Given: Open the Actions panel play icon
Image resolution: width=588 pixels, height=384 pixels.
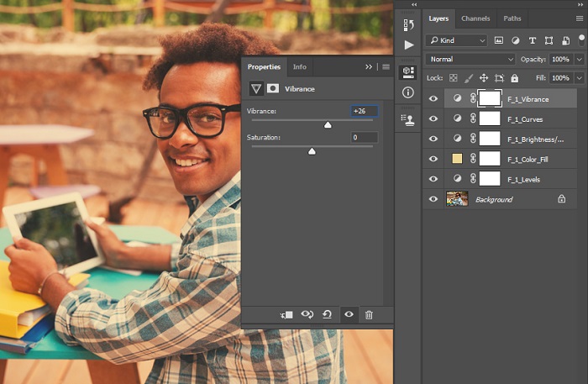Looking at the screenshot, I should coord(409,45).
